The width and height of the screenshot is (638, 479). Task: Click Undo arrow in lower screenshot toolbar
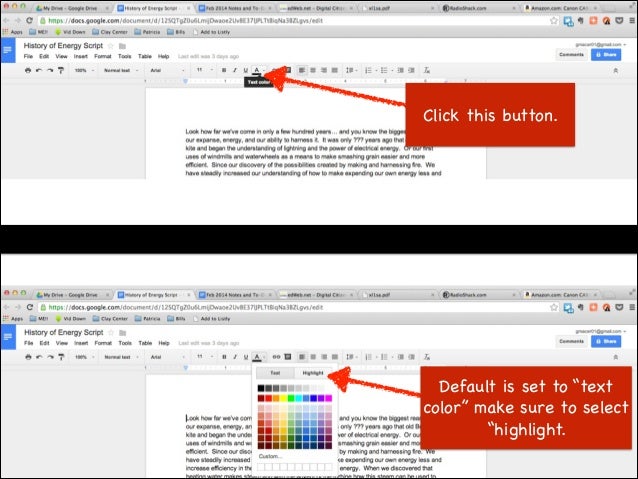(x=39, y=357)
